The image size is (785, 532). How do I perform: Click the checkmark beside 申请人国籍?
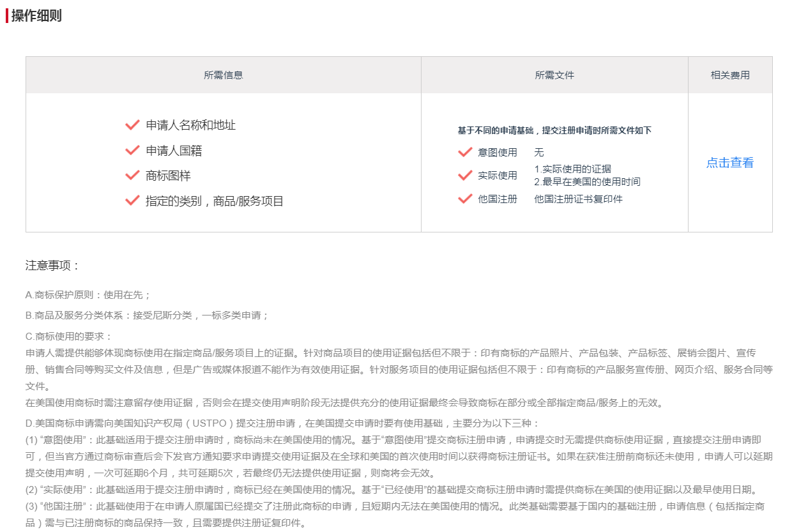[x=132, y=151]
